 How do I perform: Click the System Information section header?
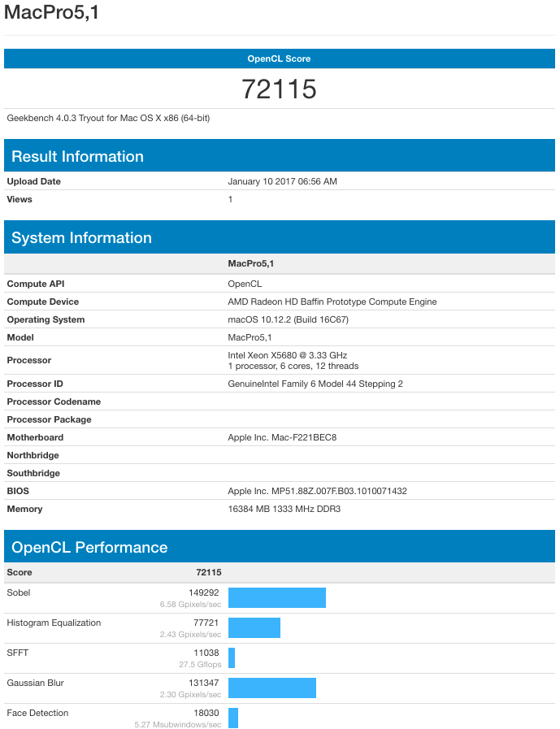[x=280, y=237]
